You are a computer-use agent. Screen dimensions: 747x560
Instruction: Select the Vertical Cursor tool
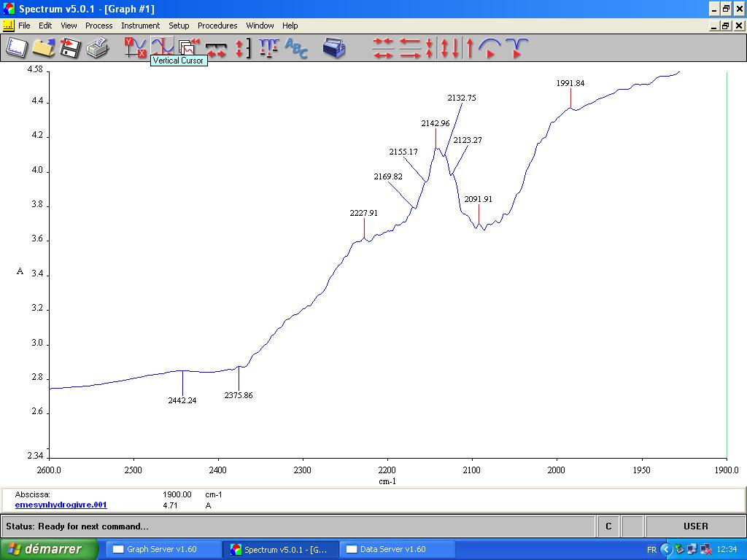[x=162, y=47]
